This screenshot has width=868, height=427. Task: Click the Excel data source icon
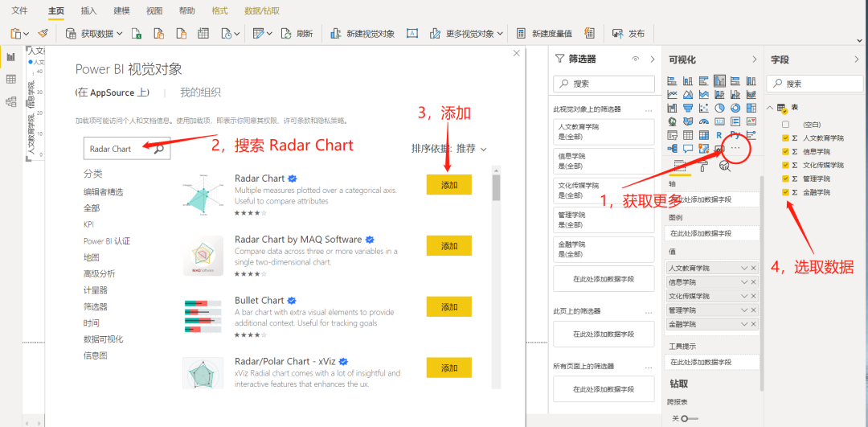[137, 33]
